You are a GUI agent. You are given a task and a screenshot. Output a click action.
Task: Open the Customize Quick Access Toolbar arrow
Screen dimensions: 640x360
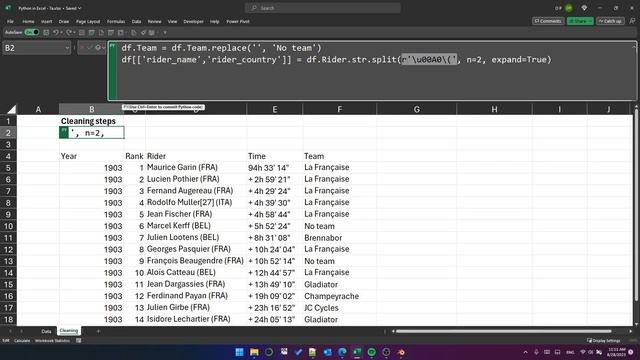(x=165, y=33)
